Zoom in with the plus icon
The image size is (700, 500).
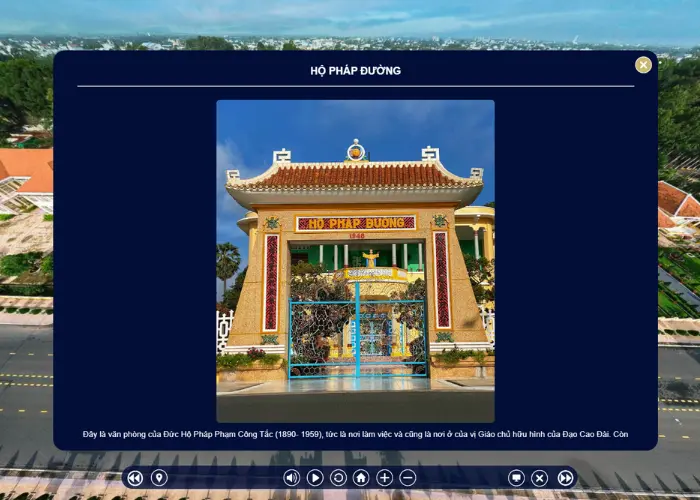(384, 478)
